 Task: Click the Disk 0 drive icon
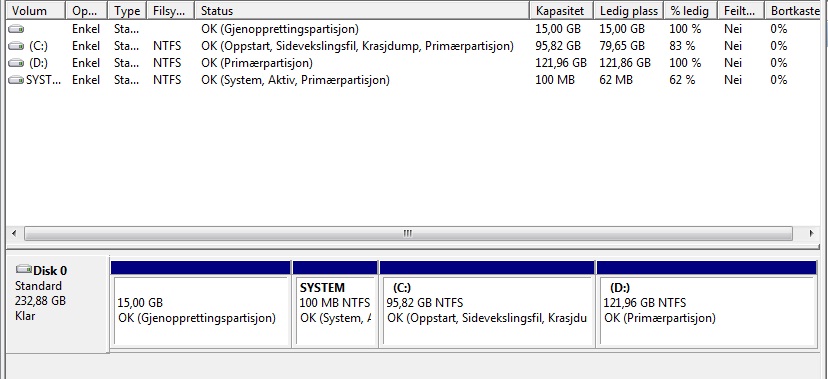24,269
